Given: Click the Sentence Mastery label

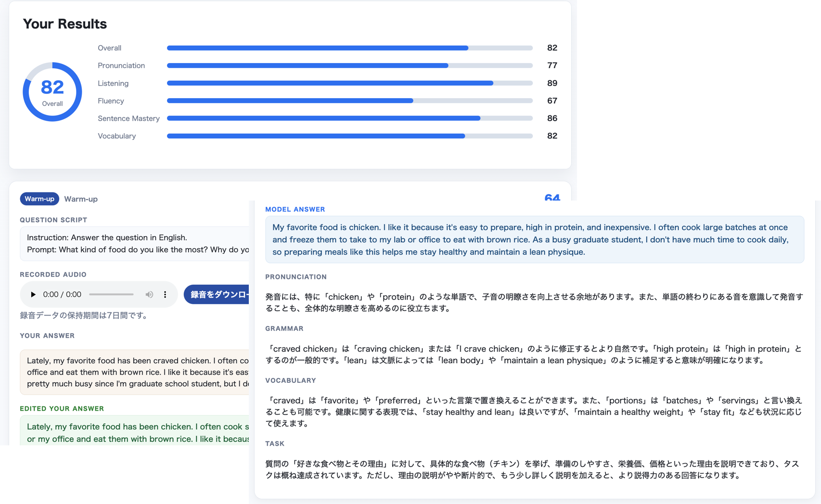Looking at the screenshot, I should [128, 118].
